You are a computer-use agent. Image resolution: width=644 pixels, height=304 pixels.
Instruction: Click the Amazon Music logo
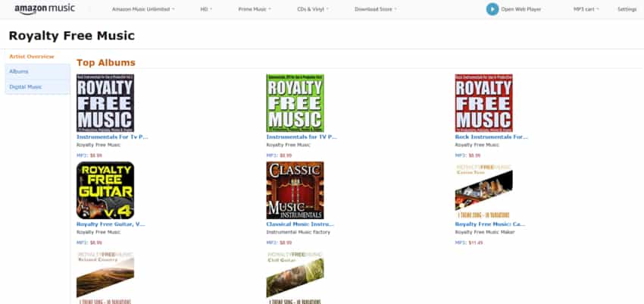45,9
